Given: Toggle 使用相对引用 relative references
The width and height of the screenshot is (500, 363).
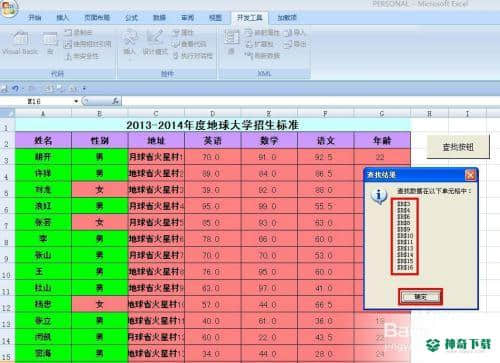Looking at the screenshot, I should (88, 44).
